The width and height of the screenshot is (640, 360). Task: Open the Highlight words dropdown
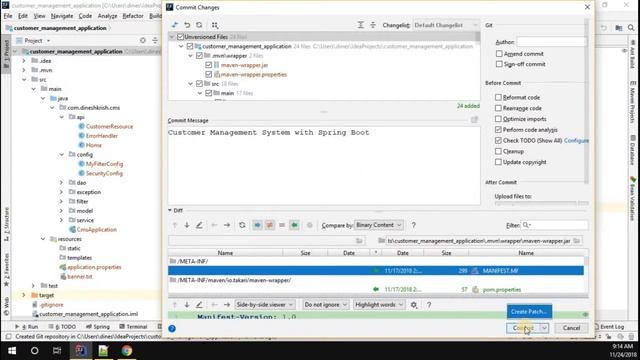(x=379, y=305)
